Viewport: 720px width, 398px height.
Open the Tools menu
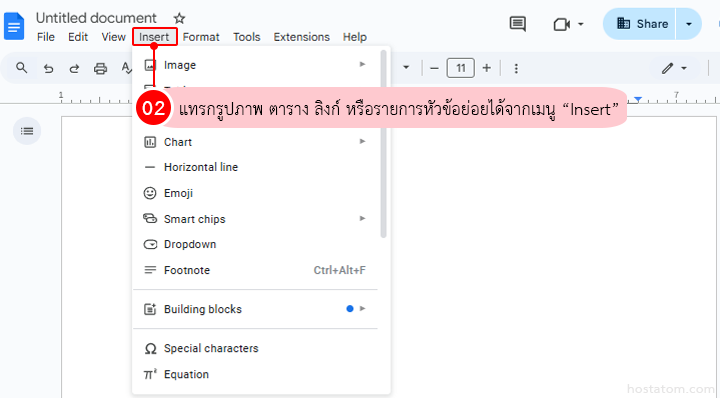pos(247,37)
